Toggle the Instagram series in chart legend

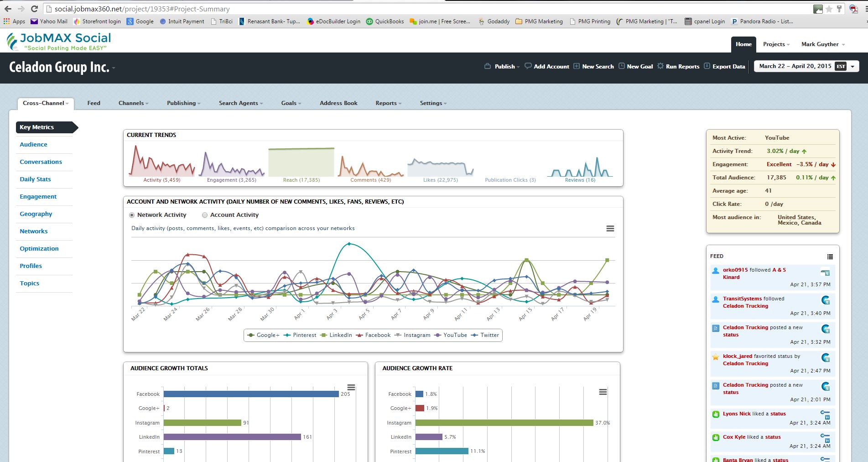(412, 335)
